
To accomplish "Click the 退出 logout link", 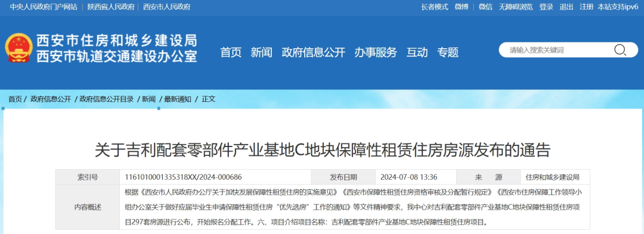I will pyautogui.click(x=566, y=7).
